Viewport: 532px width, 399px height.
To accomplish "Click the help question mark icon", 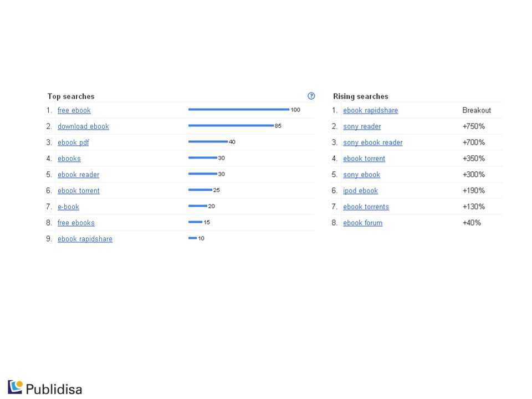I will (x=311, y=96).
